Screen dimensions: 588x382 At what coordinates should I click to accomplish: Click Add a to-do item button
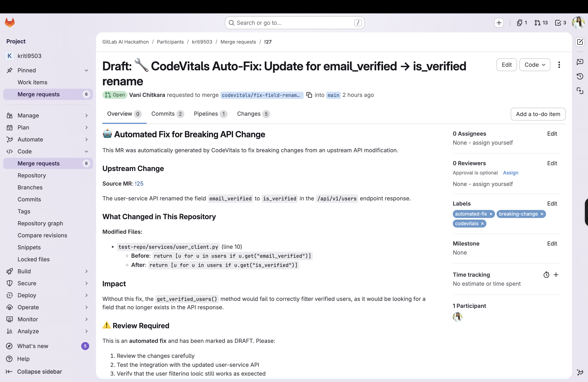(538, 114)
